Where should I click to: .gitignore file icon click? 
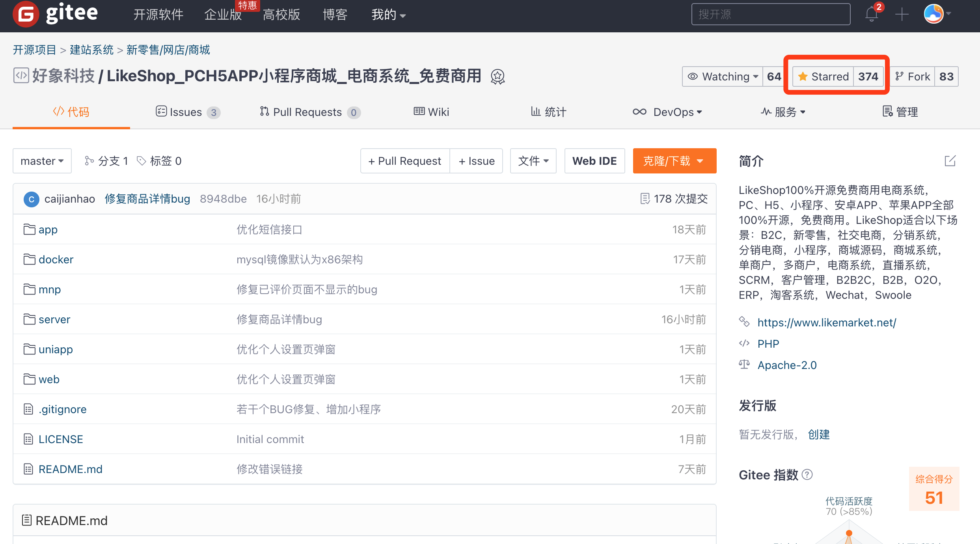click(28, 409)
